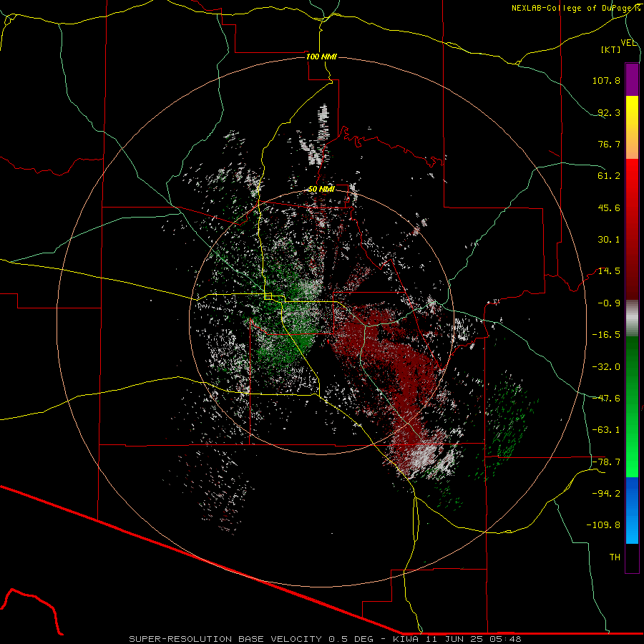Click the black TH segment of the color bar
The height and width of the screenshot is (644, 644).
point(632,557)
